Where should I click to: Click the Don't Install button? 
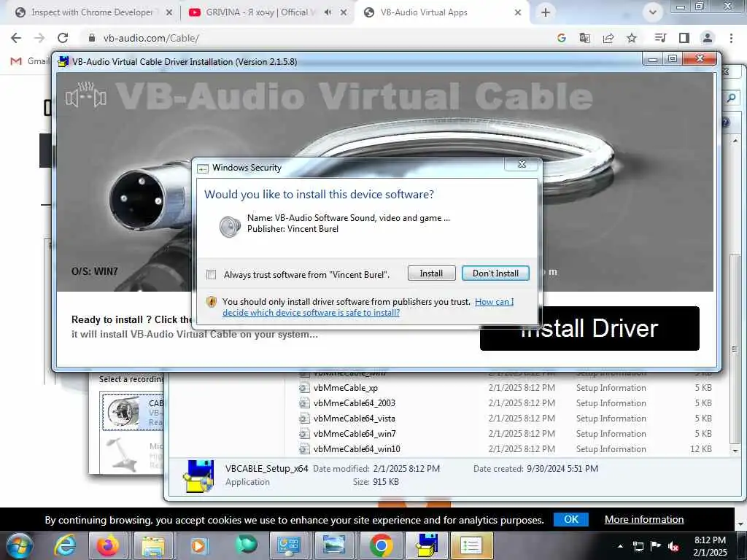(495, 273)
